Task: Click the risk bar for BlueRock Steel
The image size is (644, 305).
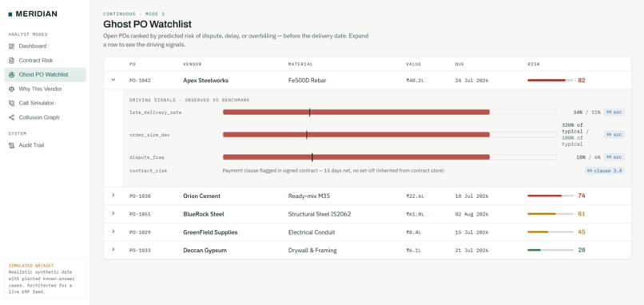Action: 551,214
